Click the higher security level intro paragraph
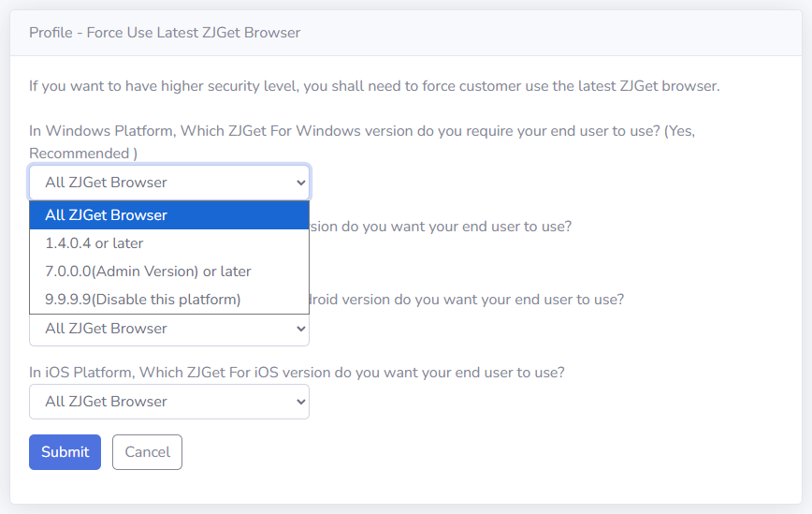The width and height of the screenshot is (812, 514). coord(374,86)
